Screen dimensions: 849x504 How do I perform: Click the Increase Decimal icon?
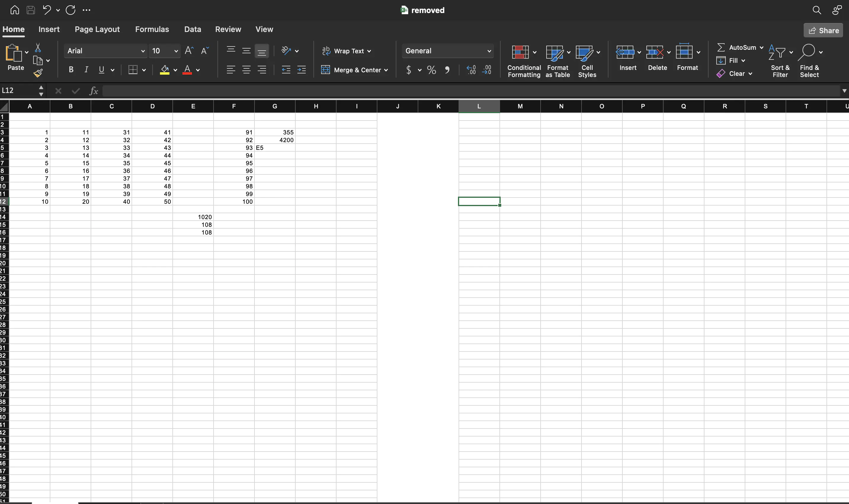(471, 70)
